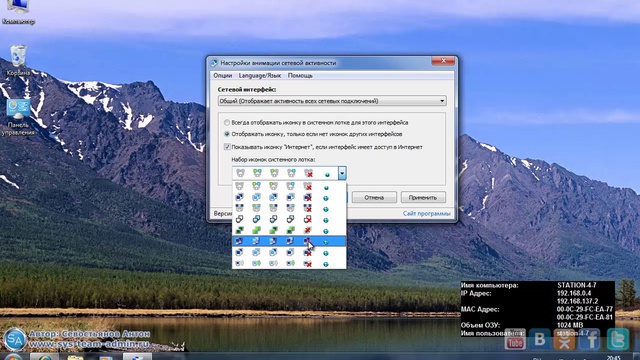Image resolution: width=640 pixels, height=360 pixels.
Task: Expand the Сетевой интерфейс combo box
Action: pyautogui.click(x=332, y=101)
